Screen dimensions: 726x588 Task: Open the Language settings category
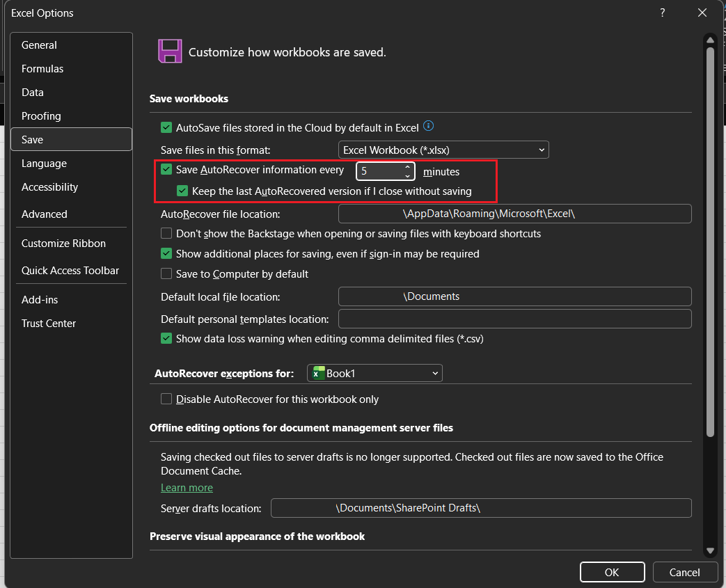[x=71, y=164]
